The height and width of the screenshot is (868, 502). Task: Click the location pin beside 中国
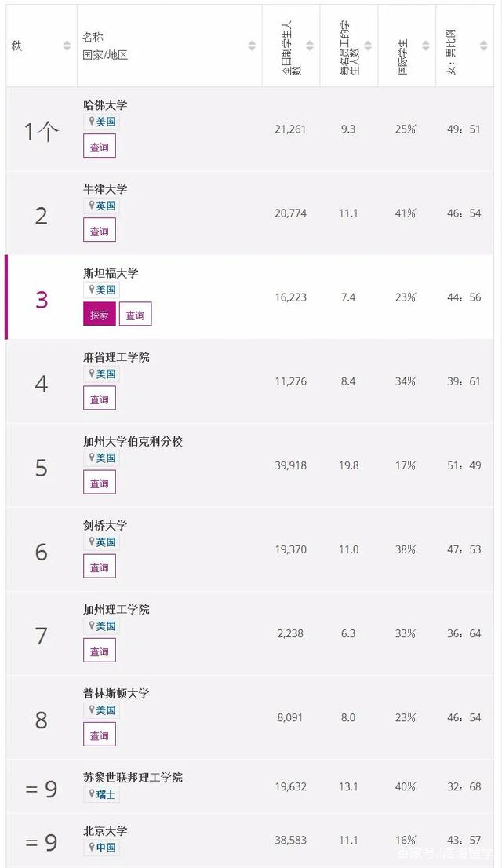[91, 848]
